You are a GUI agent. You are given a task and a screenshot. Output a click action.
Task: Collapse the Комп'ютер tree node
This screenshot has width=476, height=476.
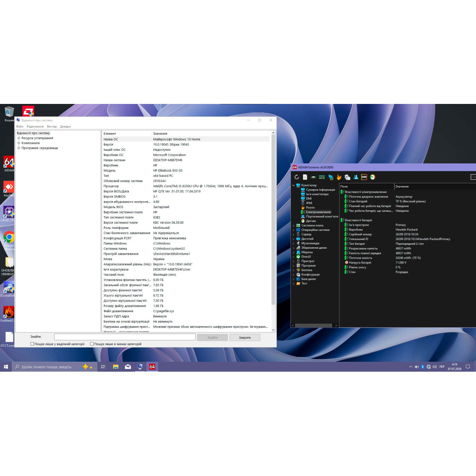coord(294,185)
